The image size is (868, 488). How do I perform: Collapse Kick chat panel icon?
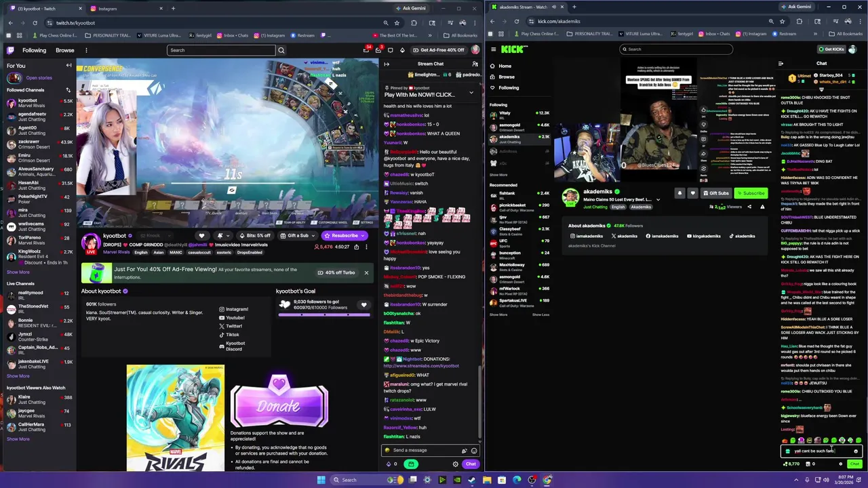(781, 64)
